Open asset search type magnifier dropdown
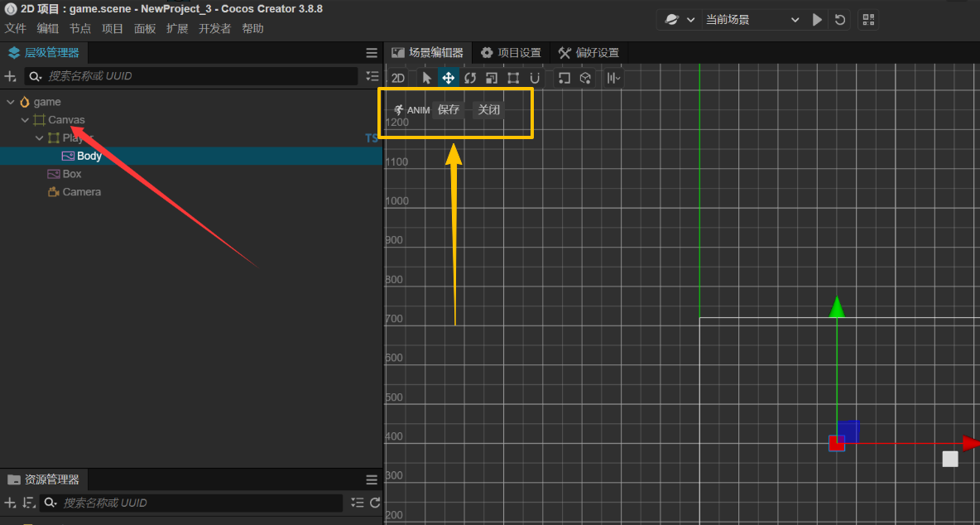 click(51, 503)
